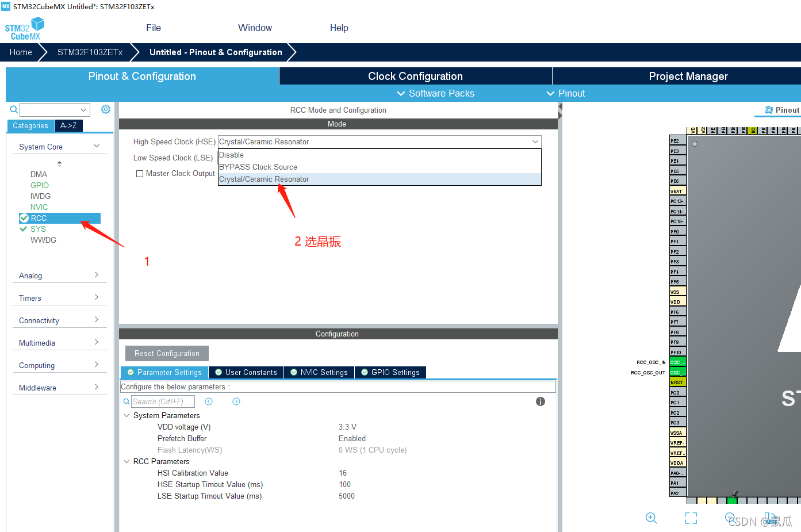The height and width of the screenshot is (532, 801).
Task: Expand the Middleware category
Action: point(97,387)
